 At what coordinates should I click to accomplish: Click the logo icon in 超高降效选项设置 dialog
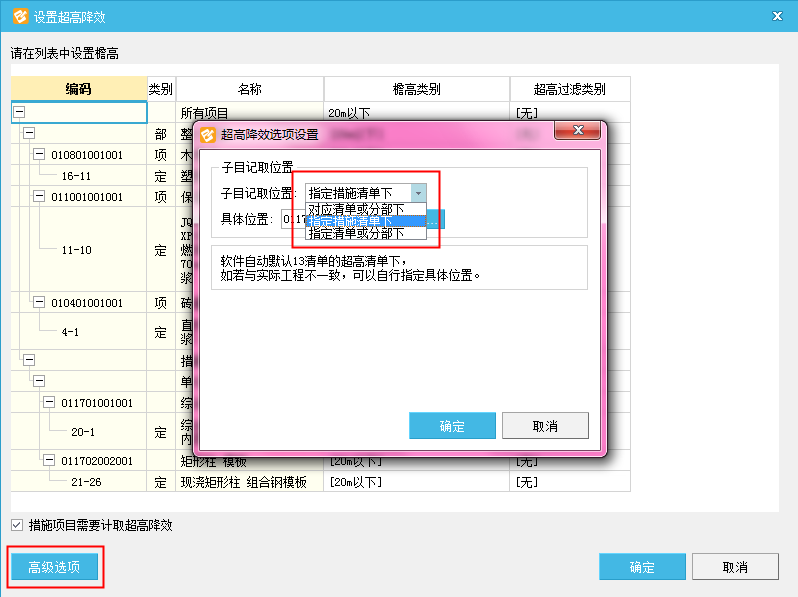(208, 134)
